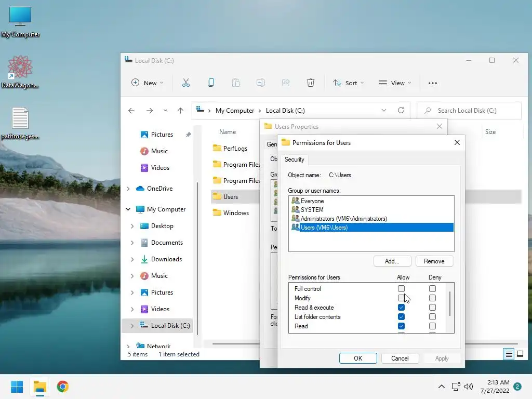
Task: Check Deny for List folder contents
Action: tap(432, 316)
